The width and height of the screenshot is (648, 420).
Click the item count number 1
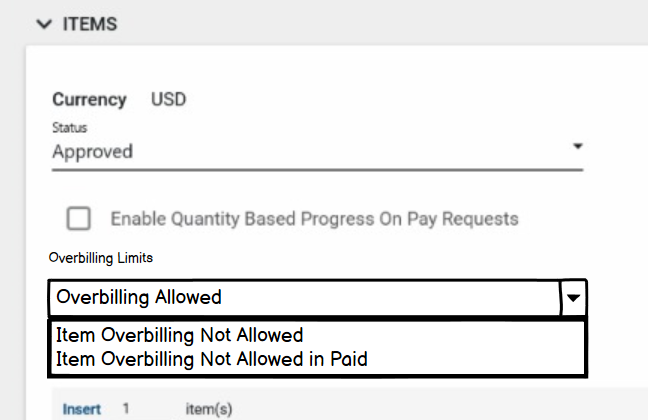pos(126,409)
